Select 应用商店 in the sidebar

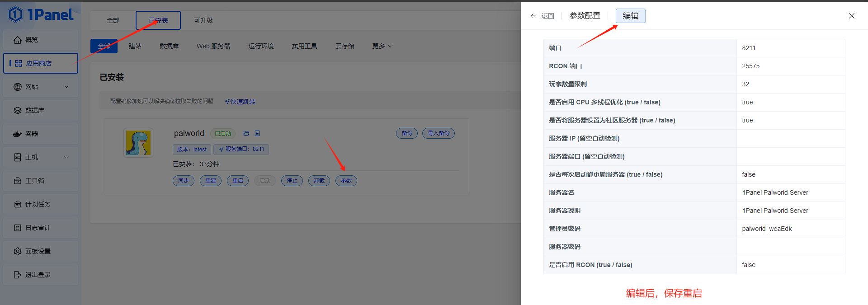pyautogui.click(x=41, y=63)
